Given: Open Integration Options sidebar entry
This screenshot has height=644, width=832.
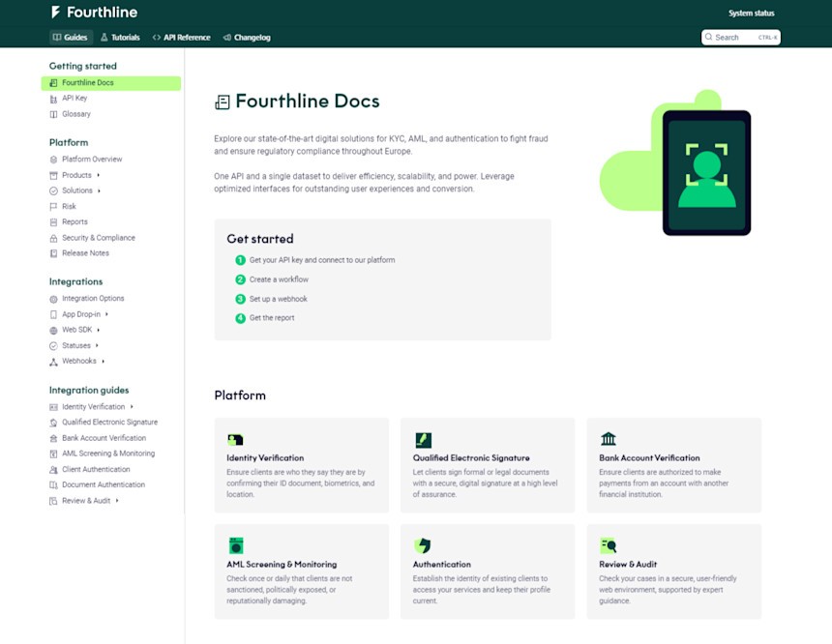Looking at the screenshot, I should coord(93,298).
